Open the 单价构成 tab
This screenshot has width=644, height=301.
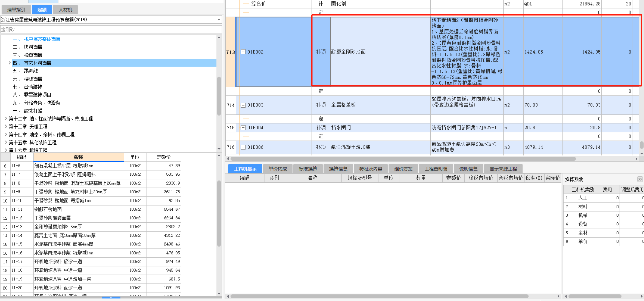coord(278,169)
